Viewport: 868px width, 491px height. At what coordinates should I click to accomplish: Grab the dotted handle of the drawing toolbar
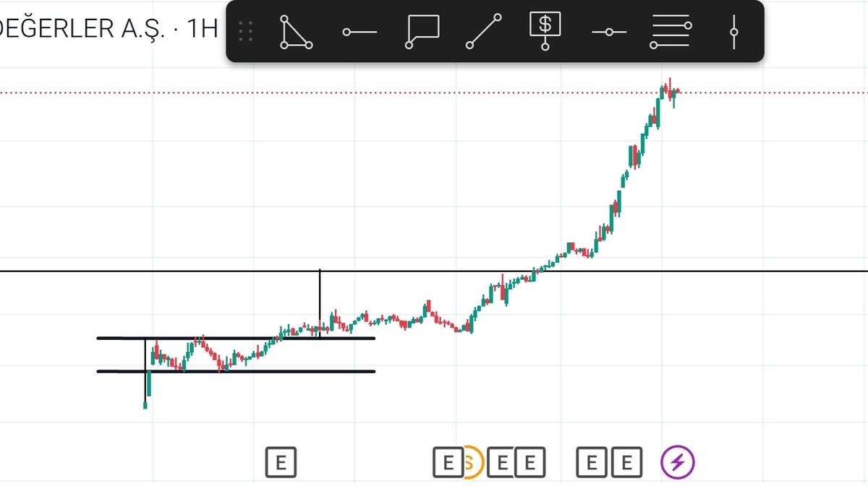(245, 31)
